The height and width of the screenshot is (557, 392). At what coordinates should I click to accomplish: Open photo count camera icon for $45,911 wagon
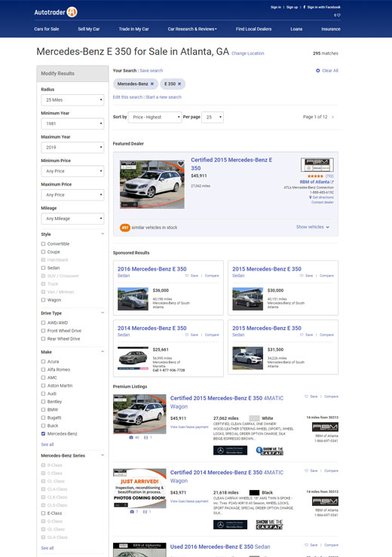click(131, 438)
